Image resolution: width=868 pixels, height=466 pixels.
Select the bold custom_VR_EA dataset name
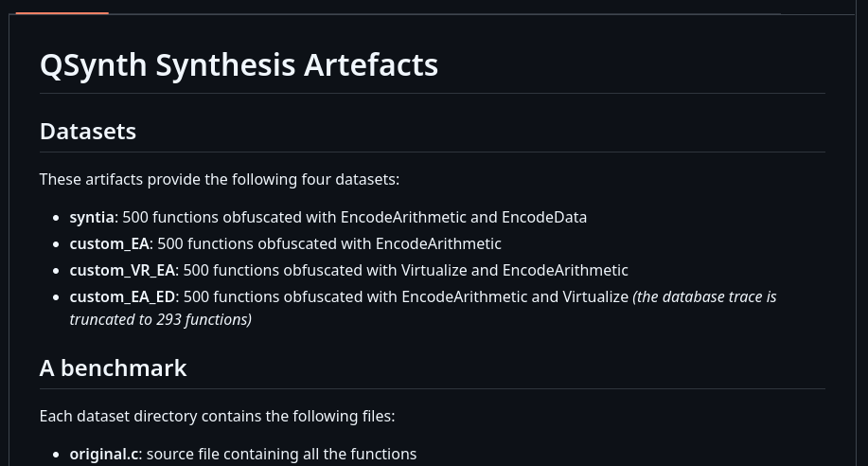[x=122, y=270]
